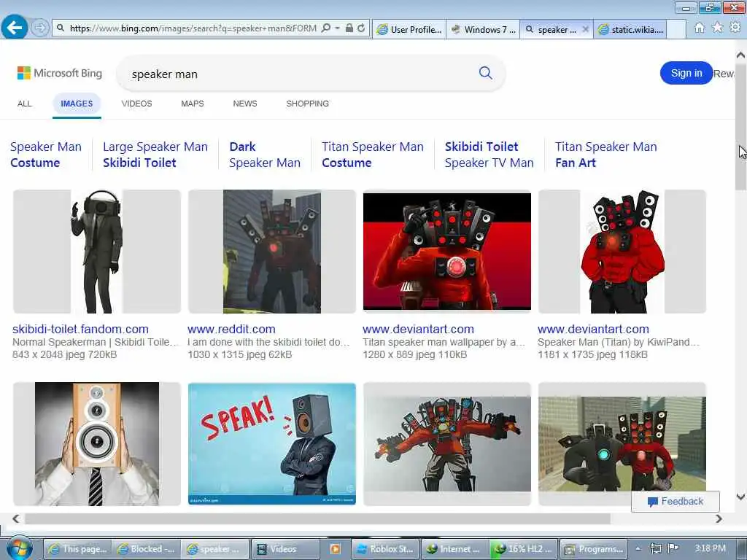This screenshot has height=560, width=747.
Task: Open the two titans city image
Action: (622, 444)
